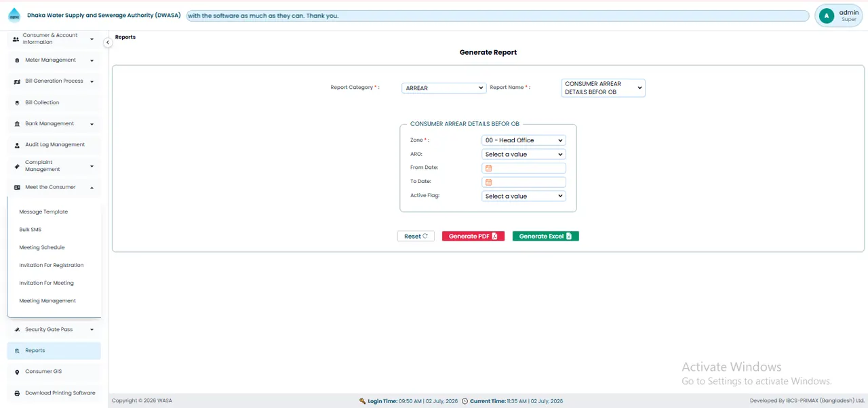Image resolution: width=868 pixels, height=408 pixels.
Task: Click the PDF file icon on Generate PDF
Action: pyautogui.click(x=495, y=237)
